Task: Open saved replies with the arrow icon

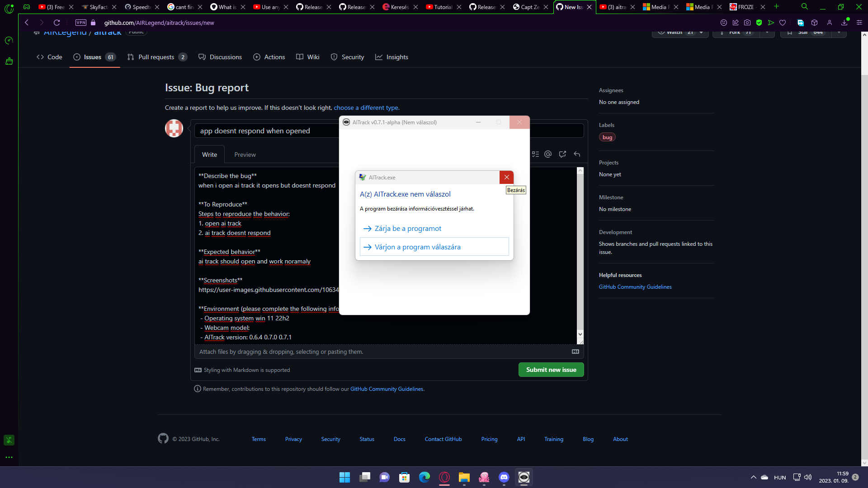Action: [577, 154]
